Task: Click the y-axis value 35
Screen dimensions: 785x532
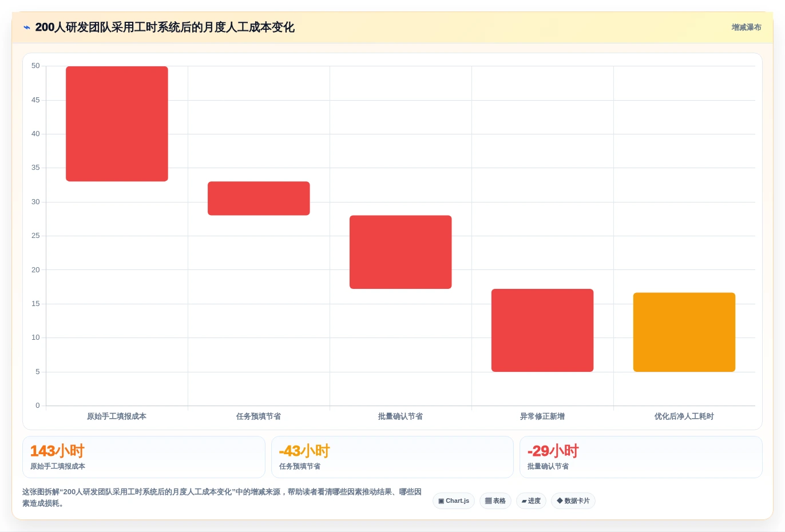Action: pyautogui.click(x=35, y=168)
